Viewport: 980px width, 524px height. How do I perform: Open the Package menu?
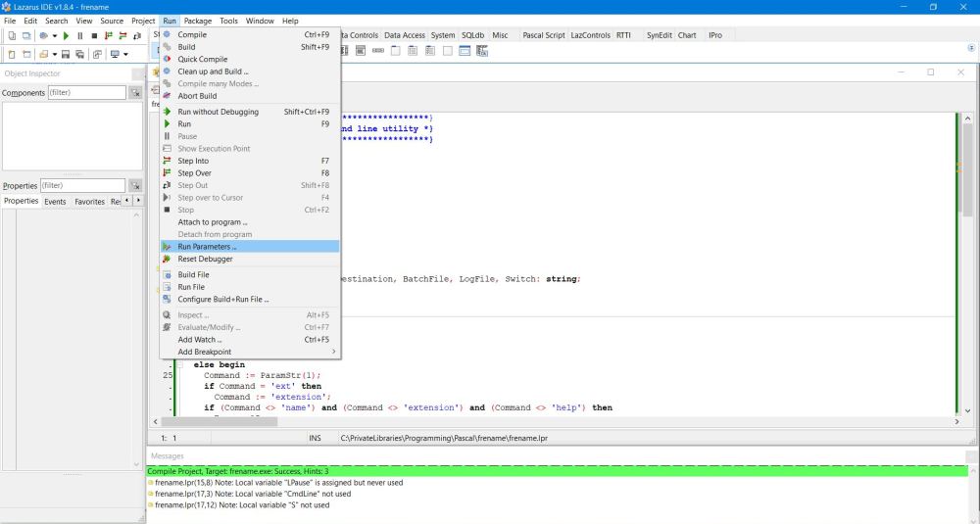click(x=198, y=21)
